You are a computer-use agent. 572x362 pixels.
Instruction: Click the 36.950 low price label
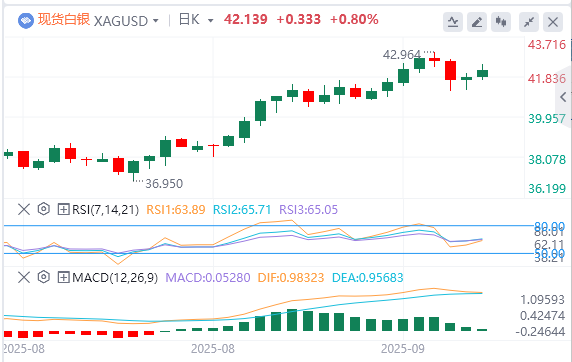(164, 184)
